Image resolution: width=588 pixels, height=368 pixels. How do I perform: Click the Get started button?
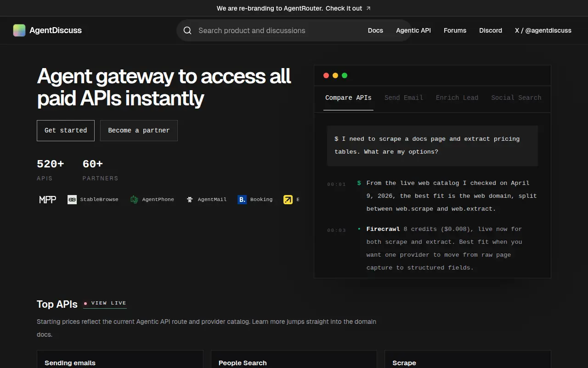point(66,131)
